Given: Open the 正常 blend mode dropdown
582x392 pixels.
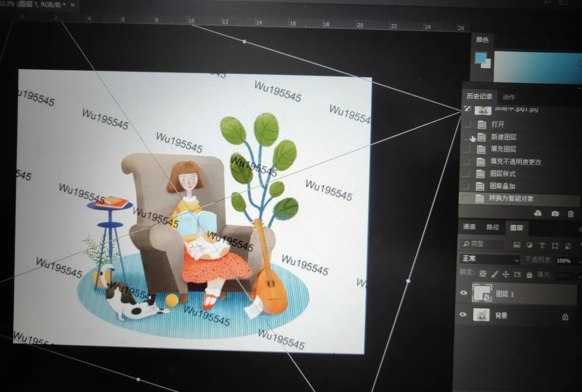Looking at the screenshot, I should pos(489,259).
